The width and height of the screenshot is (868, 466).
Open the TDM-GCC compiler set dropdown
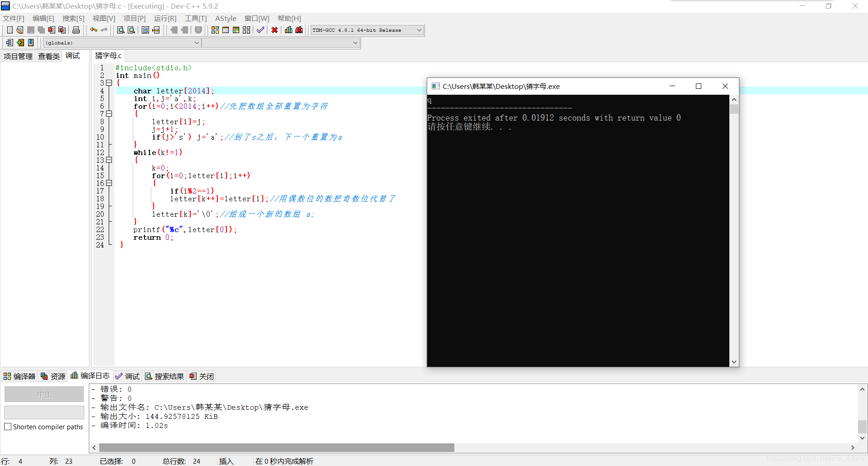point(367,30)
